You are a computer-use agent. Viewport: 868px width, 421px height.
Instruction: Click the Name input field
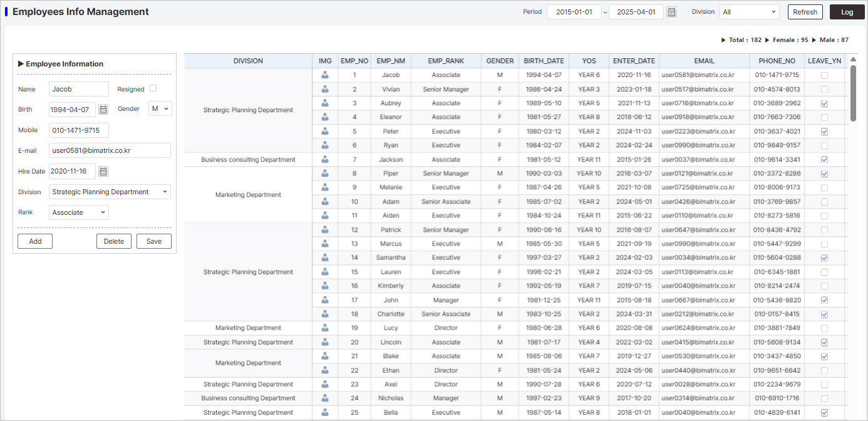79,89
